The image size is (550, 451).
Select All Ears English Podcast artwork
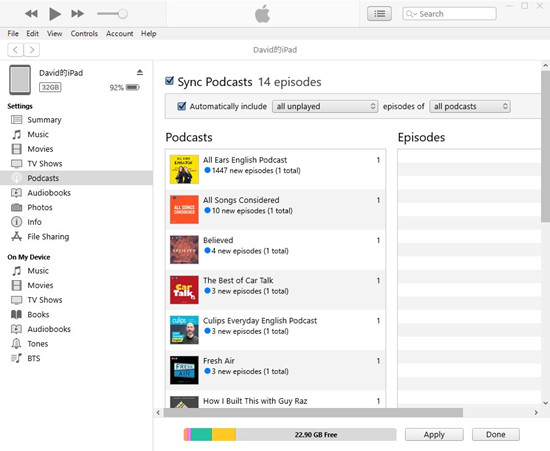click(x=184, y=169)
